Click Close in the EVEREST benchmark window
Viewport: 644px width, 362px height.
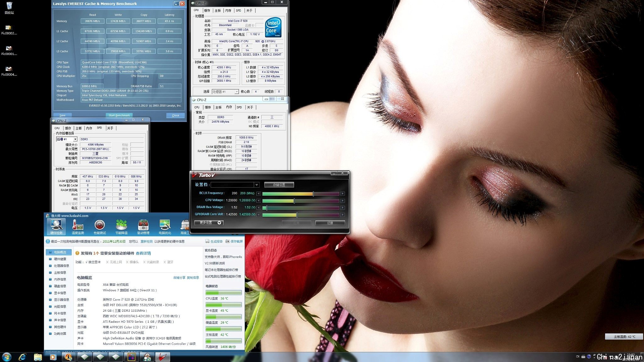click(175, 115)
